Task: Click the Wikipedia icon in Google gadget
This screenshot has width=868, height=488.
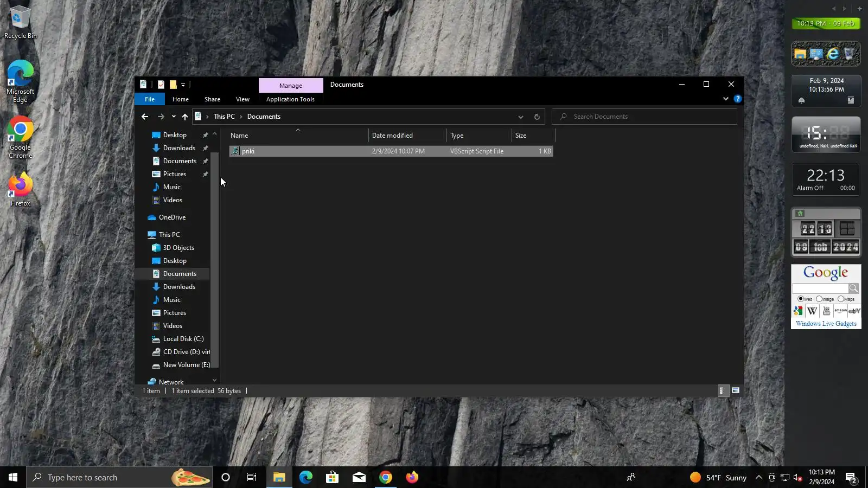Action: click(x=812, y=311)
